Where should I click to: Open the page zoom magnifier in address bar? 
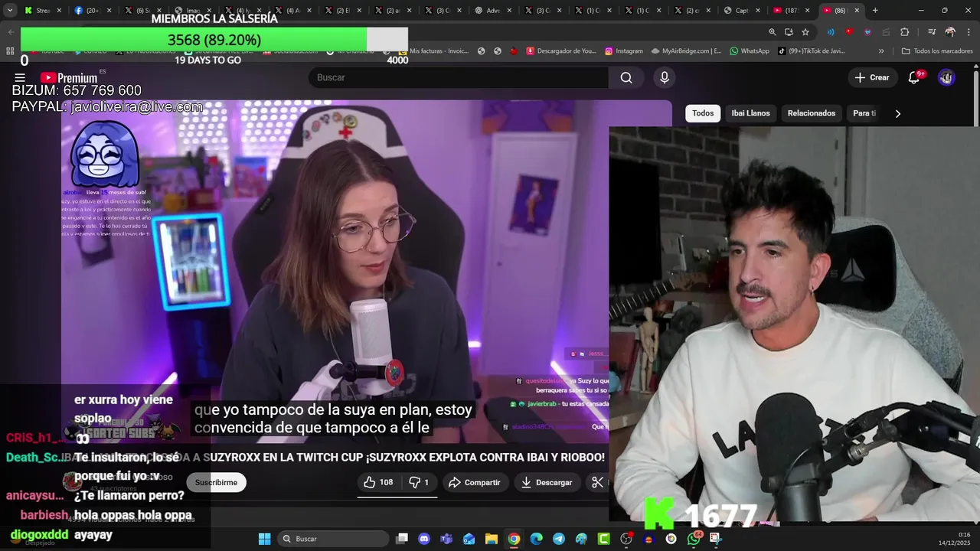pyautogui.click(x=773, y=32)
